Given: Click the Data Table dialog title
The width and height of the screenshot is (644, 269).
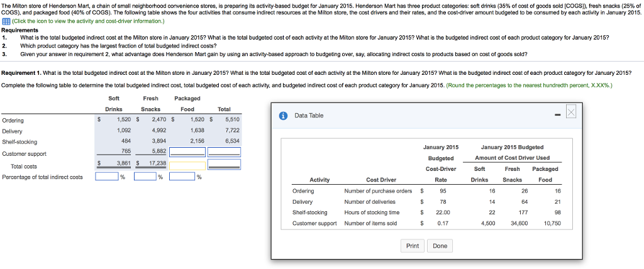Looking at the screenshot, I should pos(309,116).
